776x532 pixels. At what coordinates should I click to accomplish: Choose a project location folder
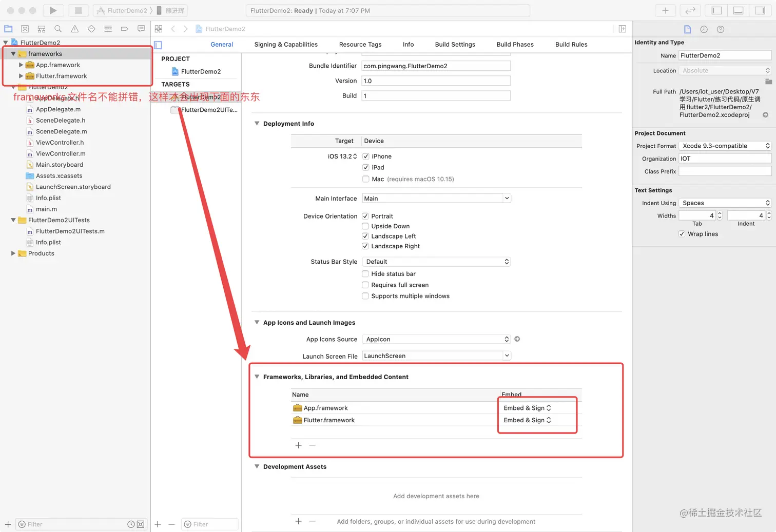(768, 82)
